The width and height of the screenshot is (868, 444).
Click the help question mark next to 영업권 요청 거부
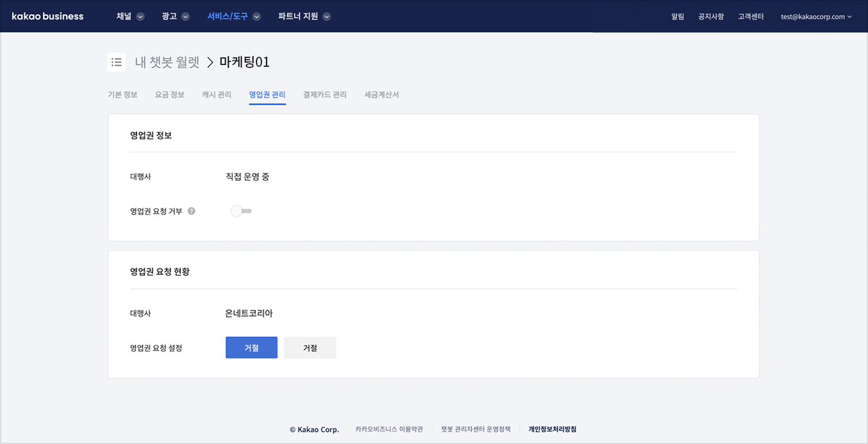[x=192, y=211]
